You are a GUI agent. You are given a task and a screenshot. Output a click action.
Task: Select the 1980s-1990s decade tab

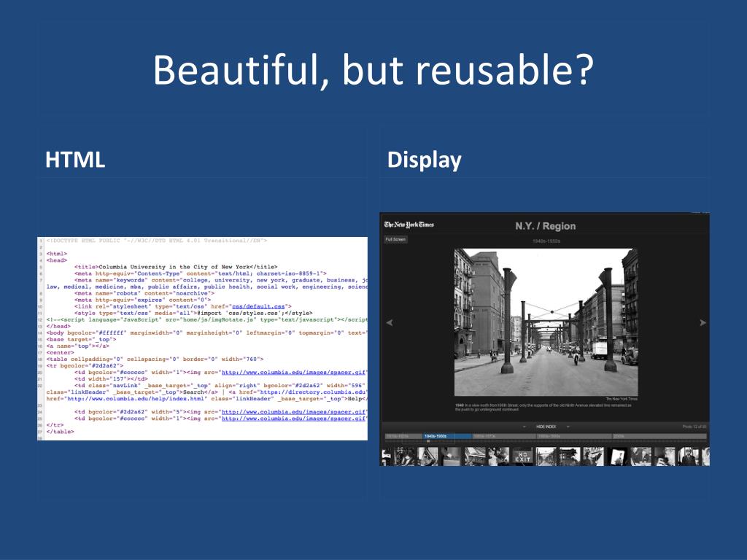coord(574,436)
